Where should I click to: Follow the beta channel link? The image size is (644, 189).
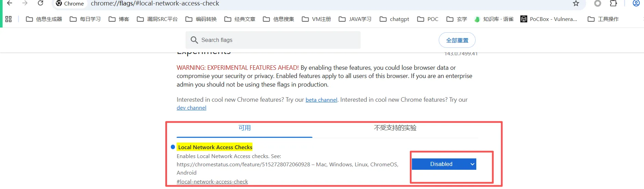pos(321,100)
